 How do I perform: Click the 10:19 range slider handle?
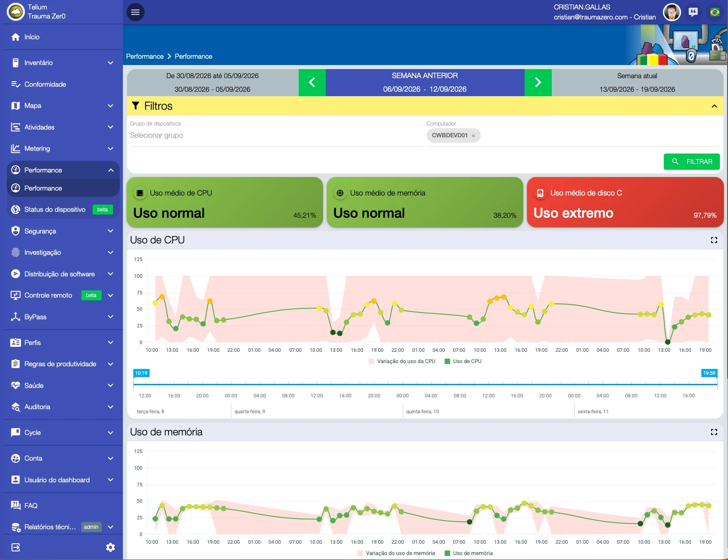click(141, 373)
